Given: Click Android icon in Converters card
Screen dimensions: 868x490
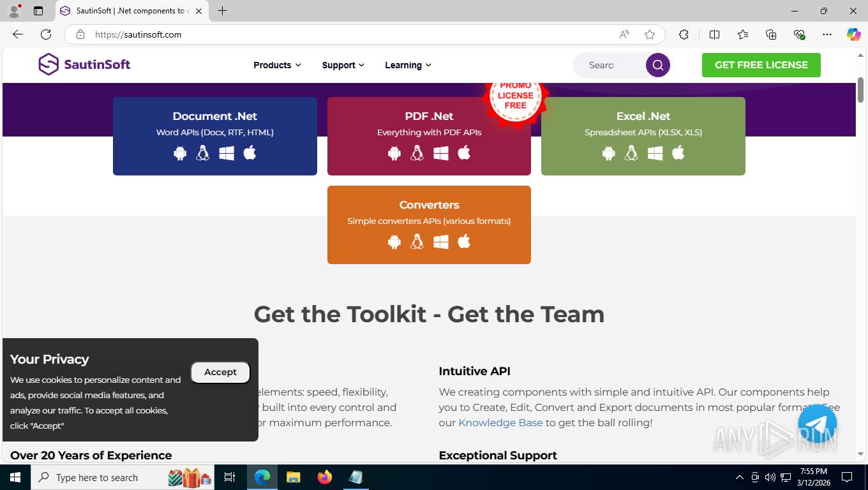Looking at the screenshot, I should click(394, 242).
